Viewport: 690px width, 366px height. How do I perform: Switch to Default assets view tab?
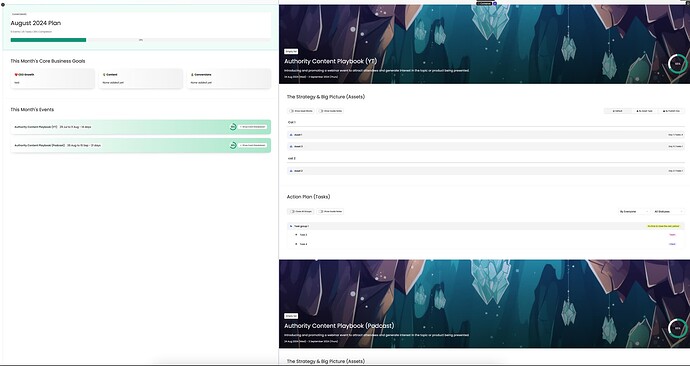pos(617,111)
